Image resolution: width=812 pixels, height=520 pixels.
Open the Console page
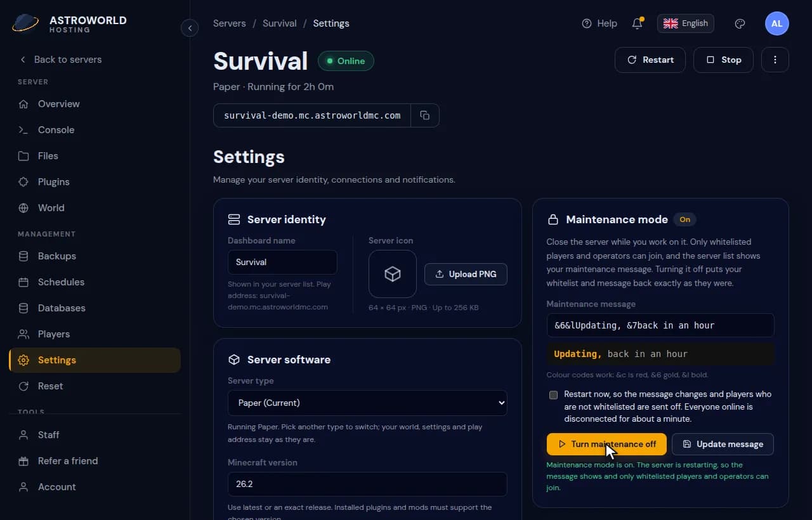(x=95, y=130)
